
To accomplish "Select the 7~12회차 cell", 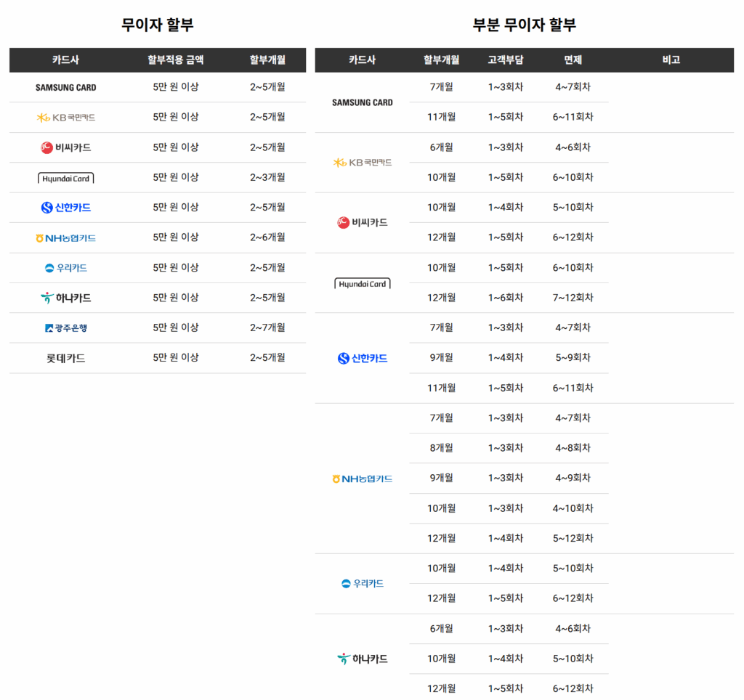I will (x=573, y=298).
